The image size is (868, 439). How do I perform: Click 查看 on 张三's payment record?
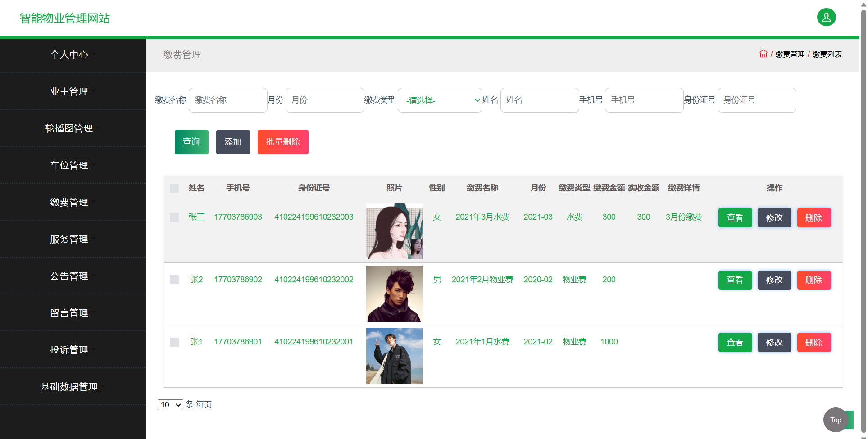[x=735, y=217]
